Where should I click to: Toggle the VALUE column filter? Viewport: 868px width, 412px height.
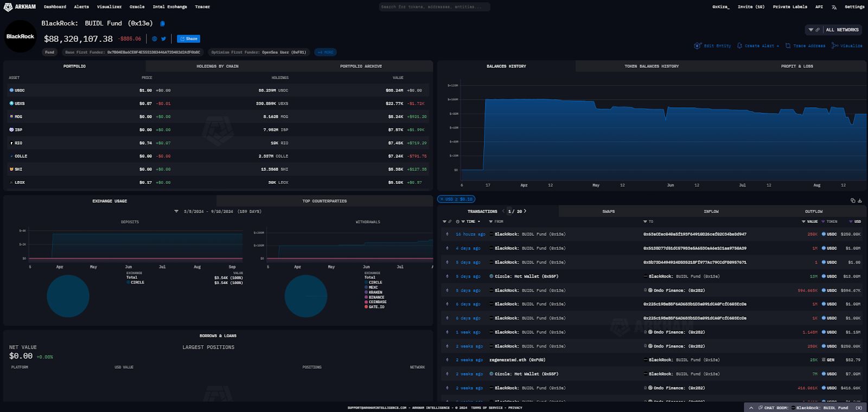click(803, 222)
